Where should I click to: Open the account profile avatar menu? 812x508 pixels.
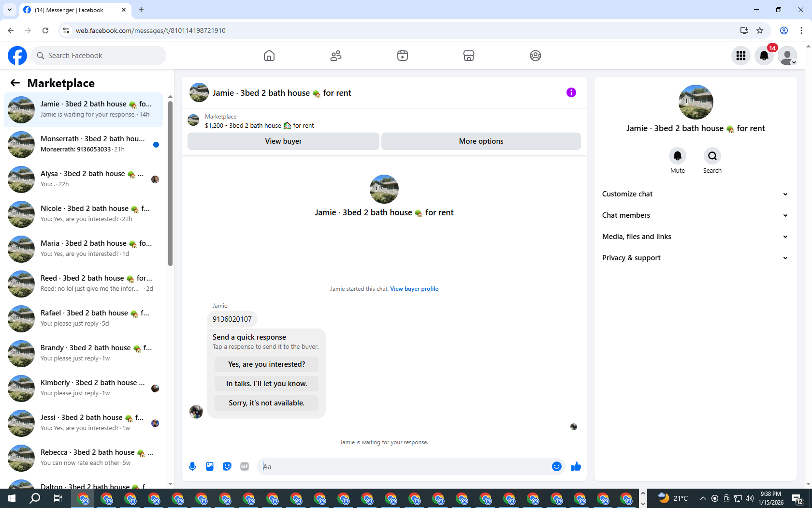click(787, 56)
